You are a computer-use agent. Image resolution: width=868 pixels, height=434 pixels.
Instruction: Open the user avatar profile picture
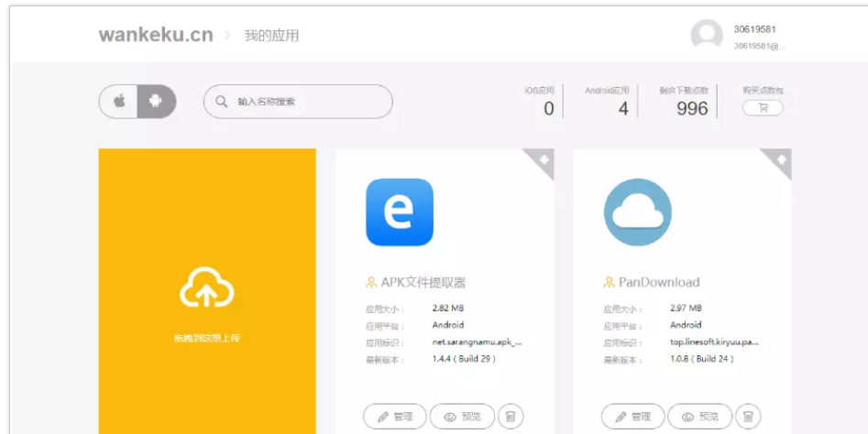point(707,35)
